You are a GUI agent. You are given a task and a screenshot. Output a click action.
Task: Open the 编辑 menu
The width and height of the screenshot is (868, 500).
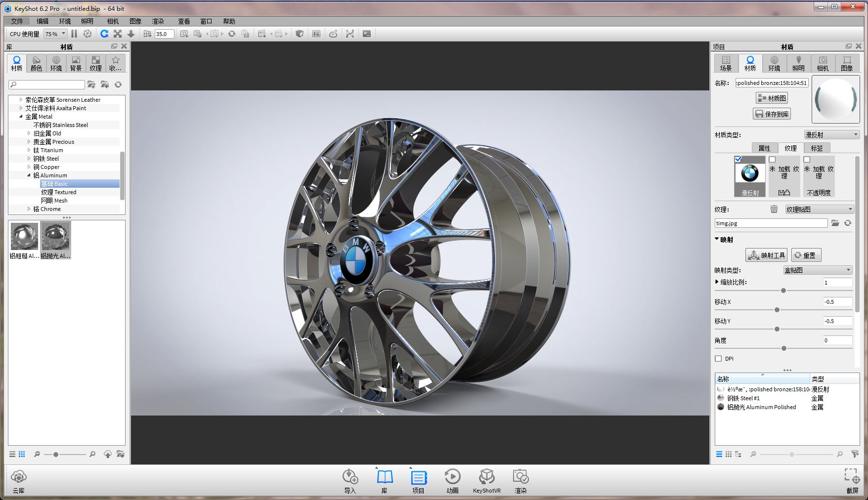pyautogui.click(x=43, y=21)
